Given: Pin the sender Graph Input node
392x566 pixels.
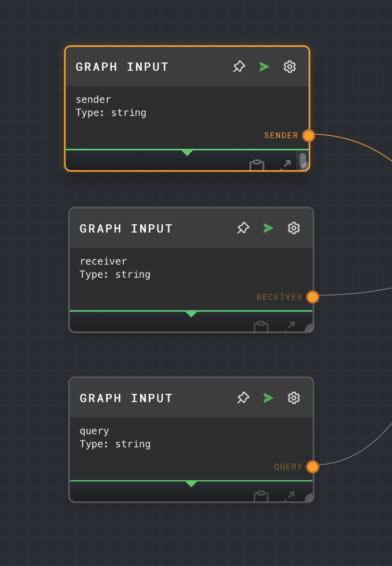Looking at the screenshot, I should (239, 67).
